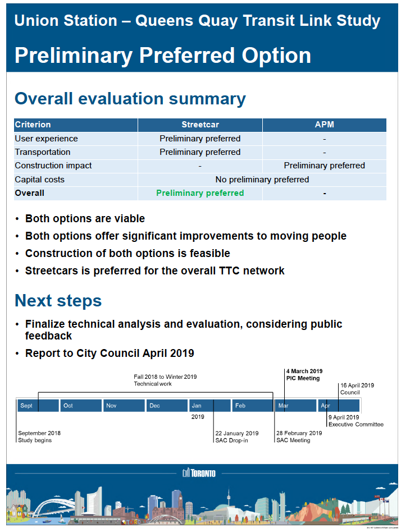Screen dimensions: 401x532
Task: Click the 'Criterion' column header
Action: (x=76, y=125)
